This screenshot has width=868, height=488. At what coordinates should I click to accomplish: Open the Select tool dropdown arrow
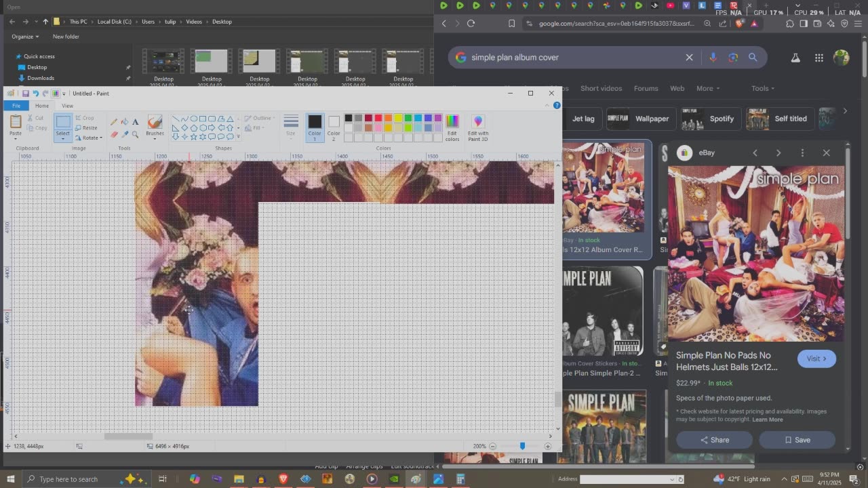(62, 138)
